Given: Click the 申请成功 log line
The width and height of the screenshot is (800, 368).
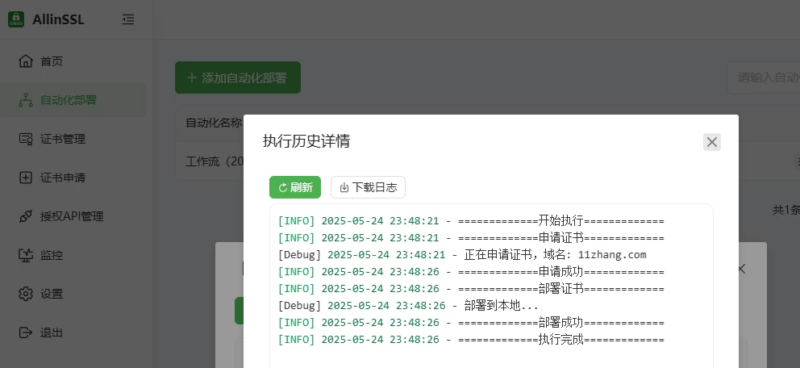Looking at the screenshot, I should coord(471,272).
